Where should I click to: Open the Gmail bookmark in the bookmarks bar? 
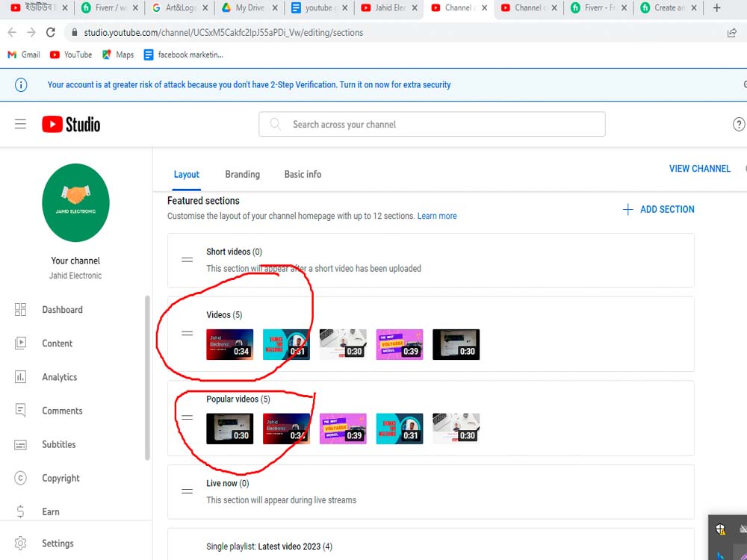23,54
